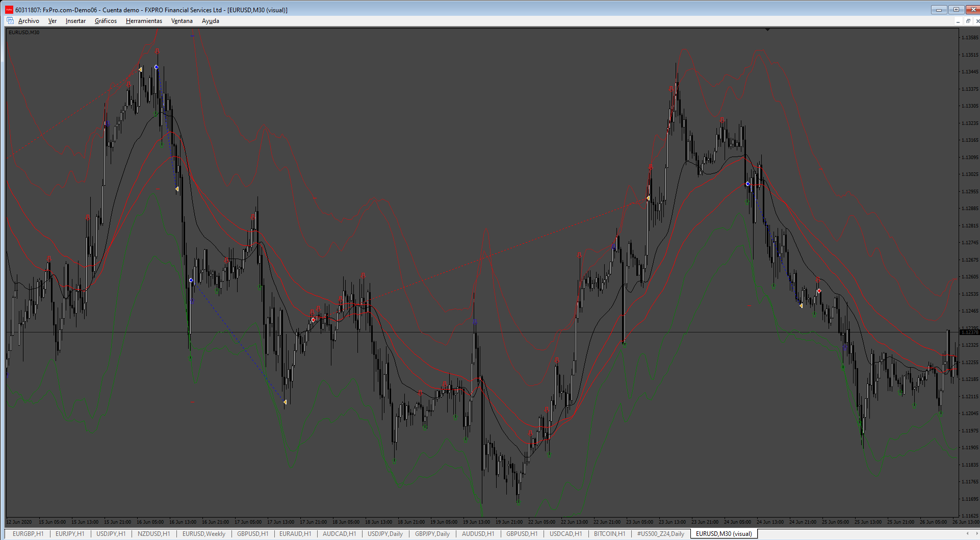Select the EURUSD,Weekly chart tab
980x540 pixels.
tap(204, 534)
